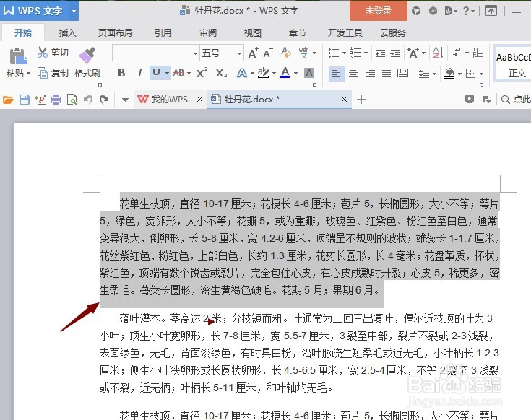This screenshot has height=420, width=531.
Task: Open the 视图 ribbon tab
Action: click(253, 32)
